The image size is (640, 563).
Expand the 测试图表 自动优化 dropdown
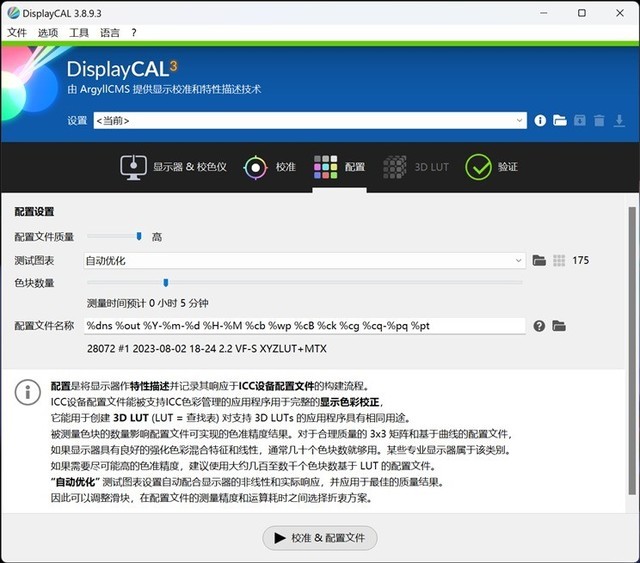[304, 260]
